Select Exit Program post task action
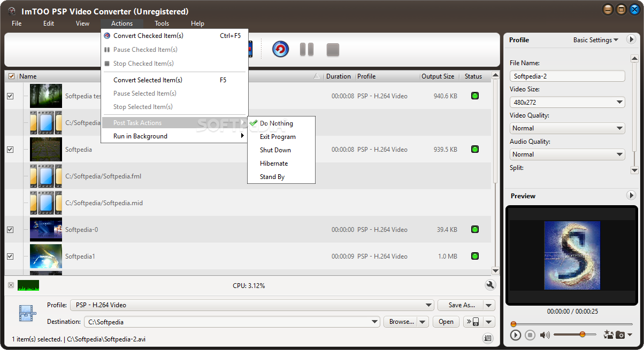Image resolution: width=644 pixels, height=350 pixels. [x=281, y=137]
